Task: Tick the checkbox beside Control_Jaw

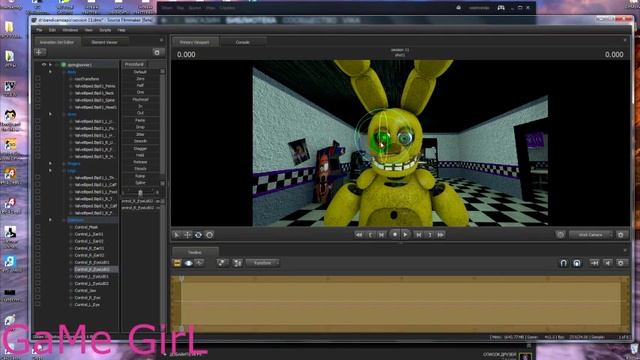Action: 38,291
